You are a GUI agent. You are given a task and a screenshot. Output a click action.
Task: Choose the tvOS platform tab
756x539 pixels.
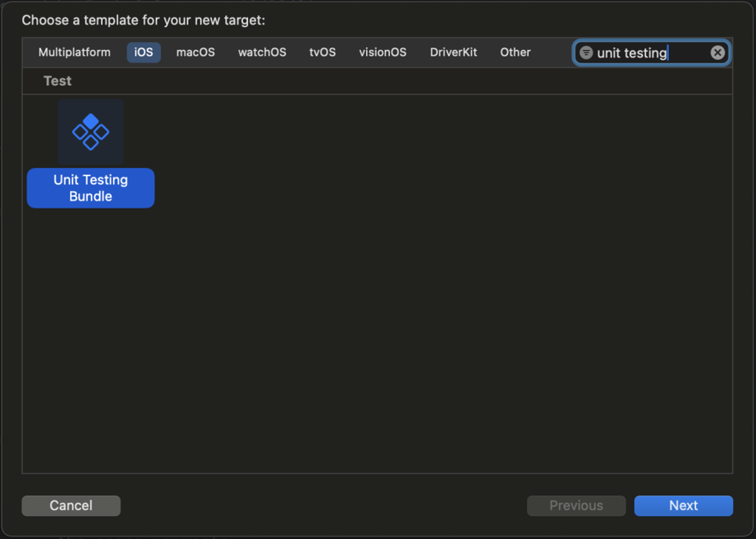click(323, 52)
